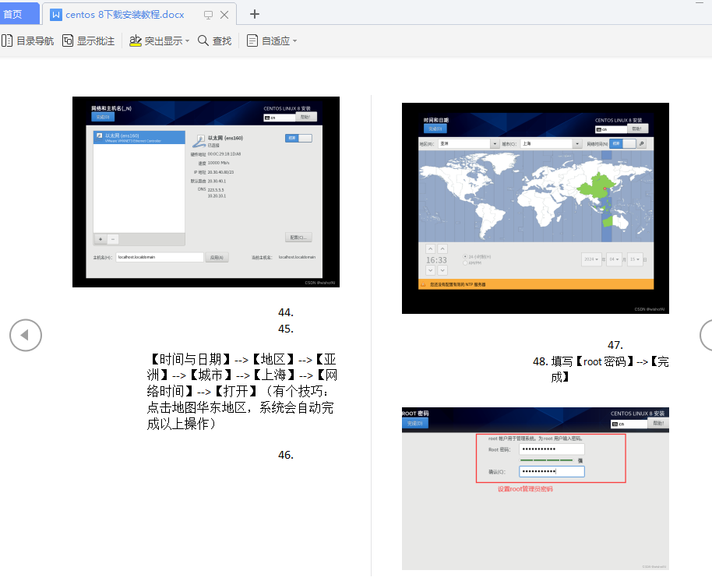Go to the next page with the right-edge arrow
Image resolution: width=712 pixels, height=588 pixels.
coord(706,335)
